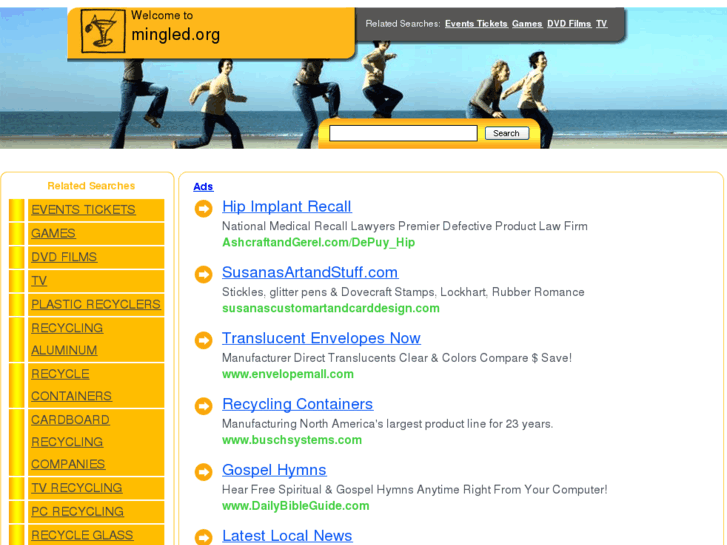The width and height of the screenshot is (727, 545).
Task: Open Latest Local News ad title
Action: point(287,536)
